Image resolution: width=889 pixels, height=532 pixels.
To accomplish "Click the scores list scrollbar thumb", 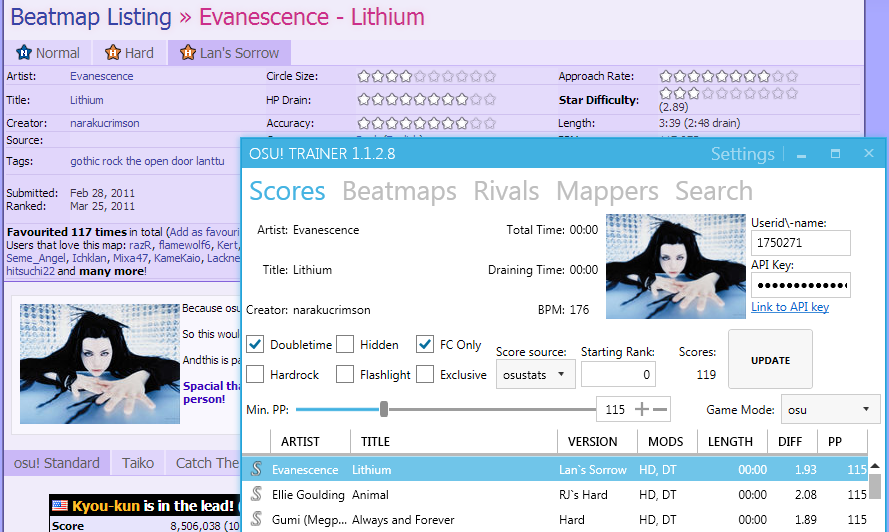I will click(875, 487).
